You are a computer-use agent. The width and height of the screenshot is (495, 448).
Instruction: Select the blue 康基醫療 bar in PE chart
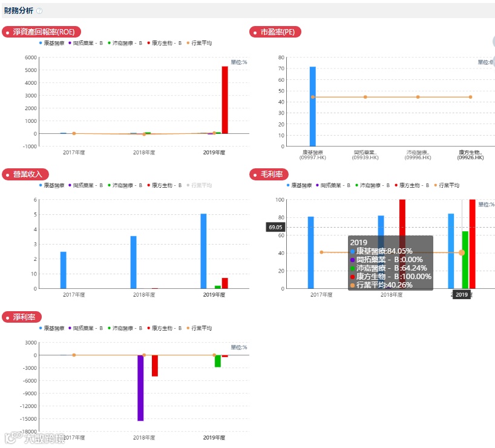312,107
